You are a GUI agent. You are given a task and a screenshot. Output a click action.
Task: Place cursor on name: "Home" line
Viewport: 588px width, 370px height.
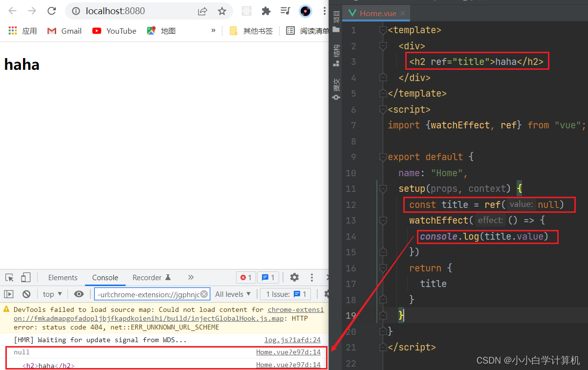(433, 173)
